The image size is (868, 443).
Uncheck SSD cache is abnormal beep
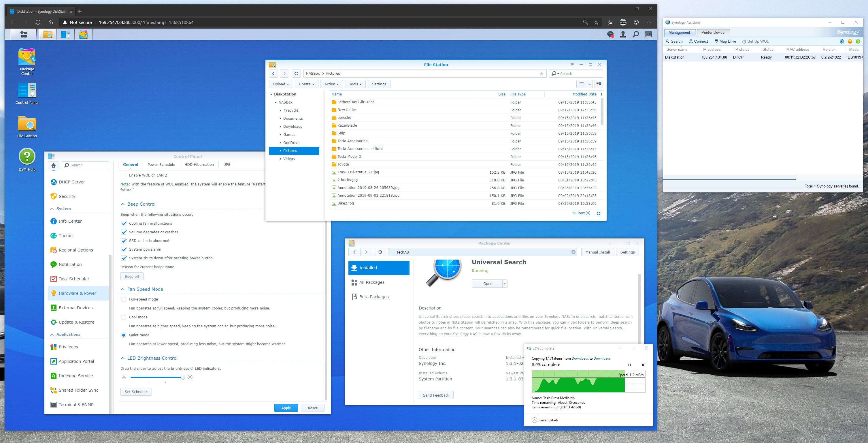click(x=124, y=241)
